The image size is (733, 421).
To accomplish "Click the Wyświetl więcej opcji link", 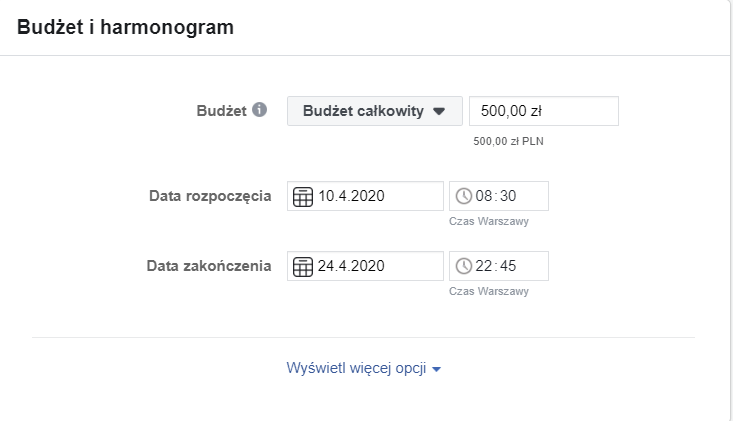I will tap(356, 368).
